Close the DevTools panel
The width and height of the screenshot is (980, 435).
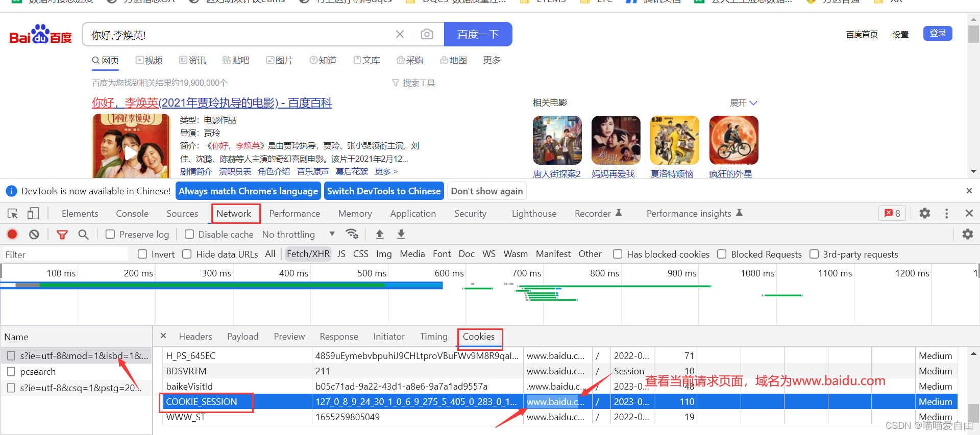[x=969, y=213]
